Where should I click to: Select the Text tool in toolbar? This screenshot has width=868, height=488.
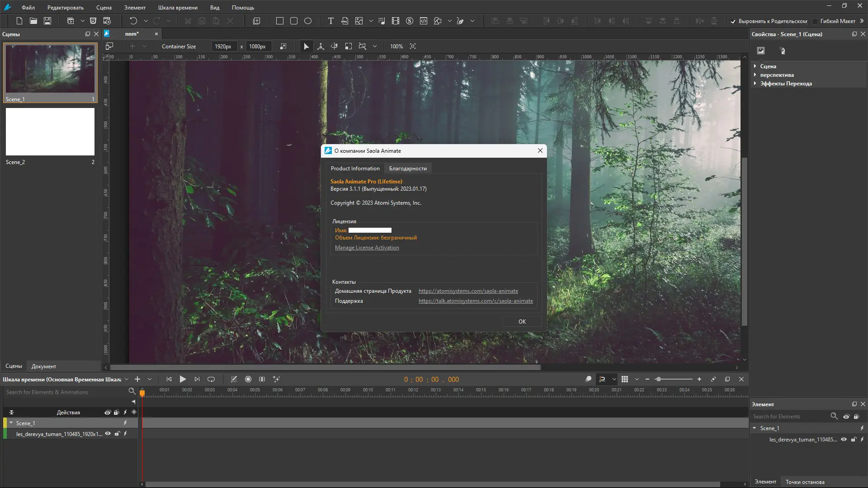(330, 21)
